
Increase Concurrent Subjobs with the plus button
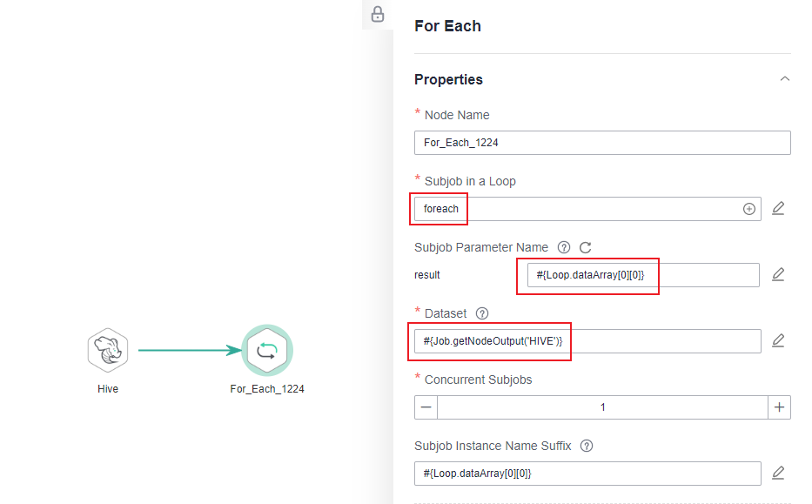pyautogui.click(x=779, y=407)
